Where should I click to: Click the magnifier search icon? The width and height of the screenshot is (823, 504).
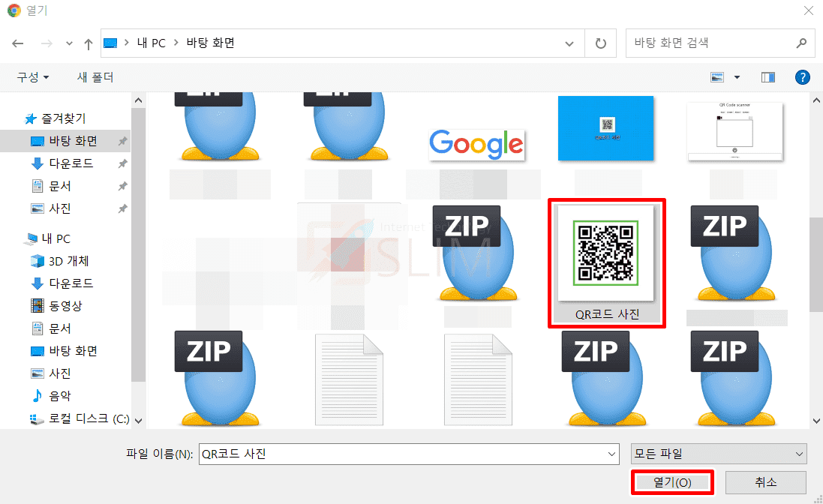point(801,43)
